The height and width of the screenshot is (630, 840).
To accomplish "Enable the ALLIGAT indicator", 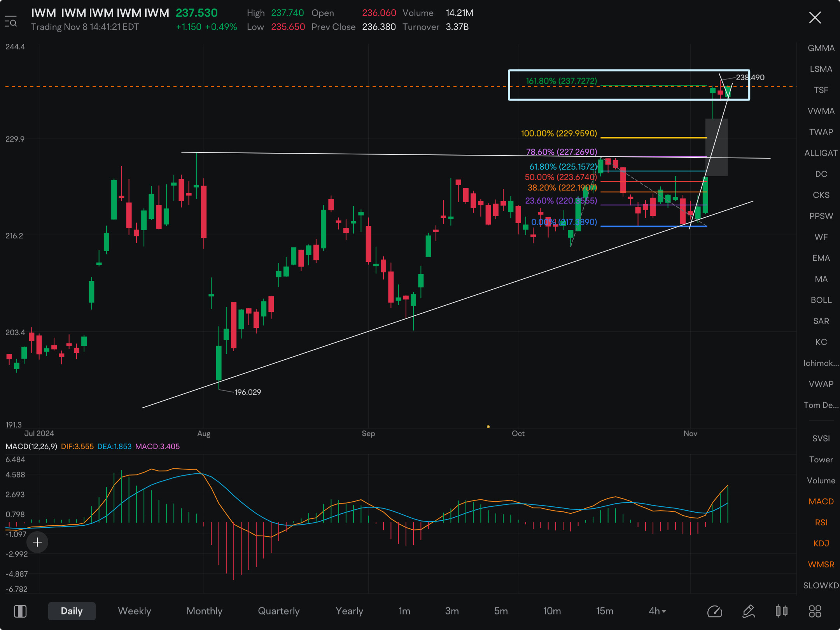I will tap(821, 153).
